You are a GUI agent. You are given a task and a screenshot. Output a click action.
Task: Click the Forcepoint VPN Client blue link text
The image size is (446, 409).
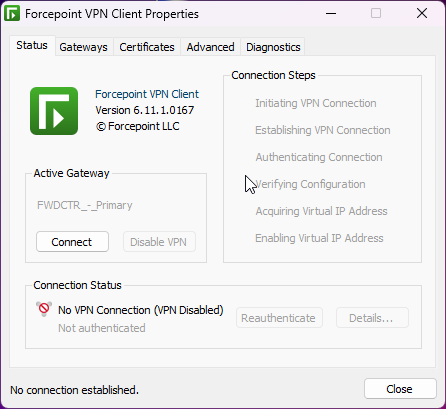coord(147,94)
